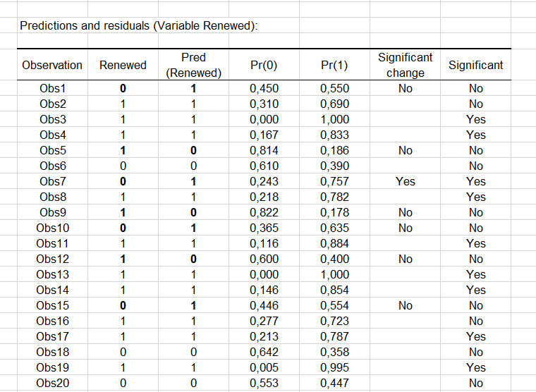Viewport: 536px width, 392px height.
Task: Select the title cell 'Predictions and residuals'
Action: click(138, 26)
